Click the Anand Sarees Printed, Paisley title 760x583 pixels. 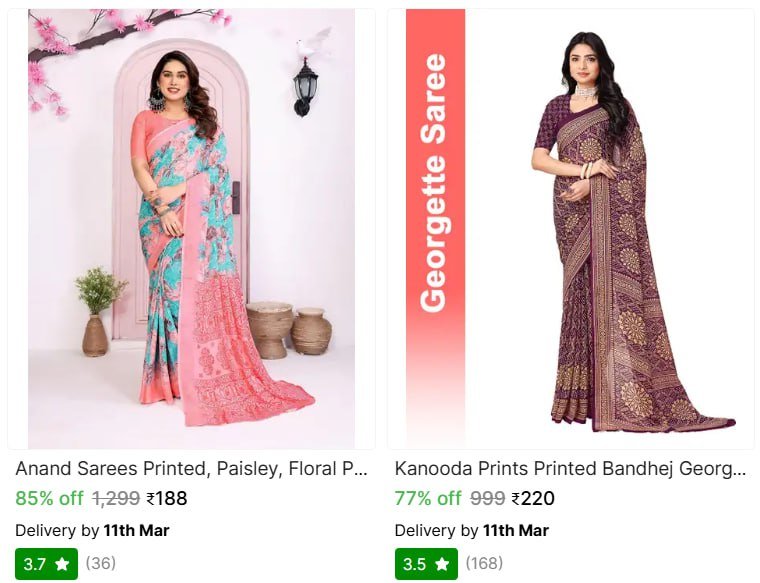pos(191,469)
